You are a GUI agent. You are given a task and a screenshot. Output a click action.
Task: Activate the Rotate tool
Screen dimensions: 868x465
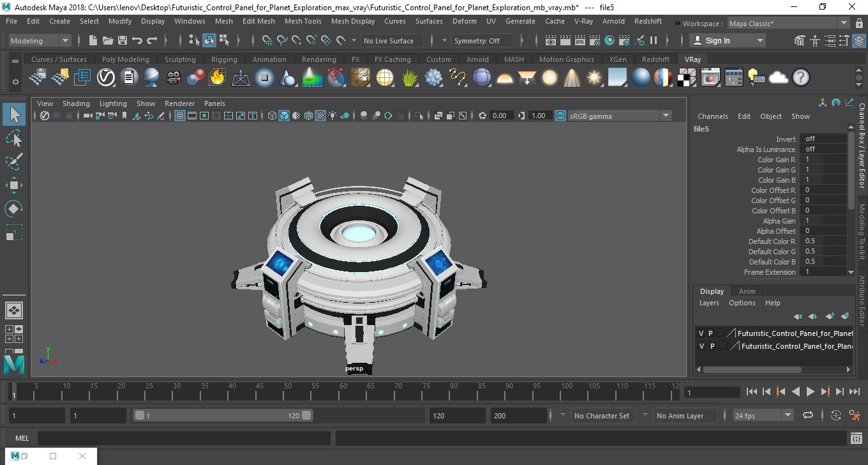pos(14,209)
